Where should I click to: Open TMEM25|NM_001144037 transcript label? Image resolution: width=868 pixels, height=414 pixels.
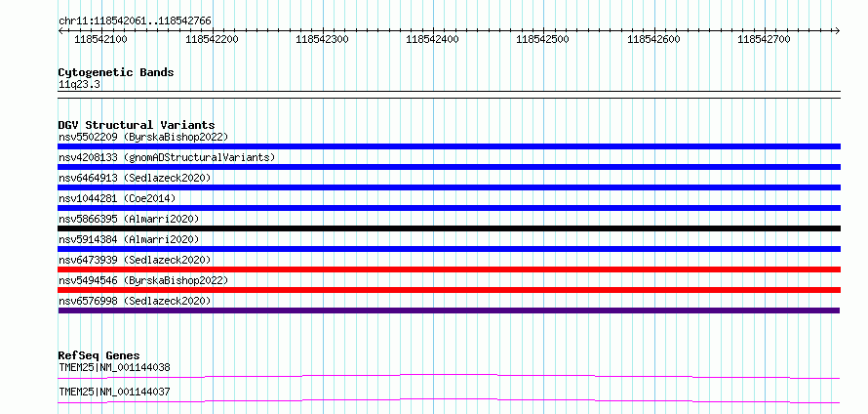pos(114,392)
